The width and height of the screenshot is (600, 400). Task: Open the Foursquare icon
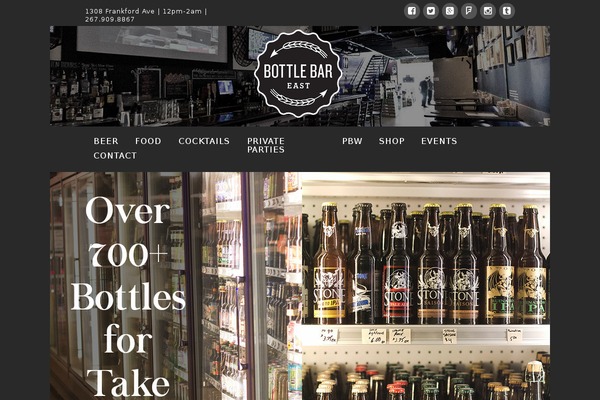click(x=469, y=11)
